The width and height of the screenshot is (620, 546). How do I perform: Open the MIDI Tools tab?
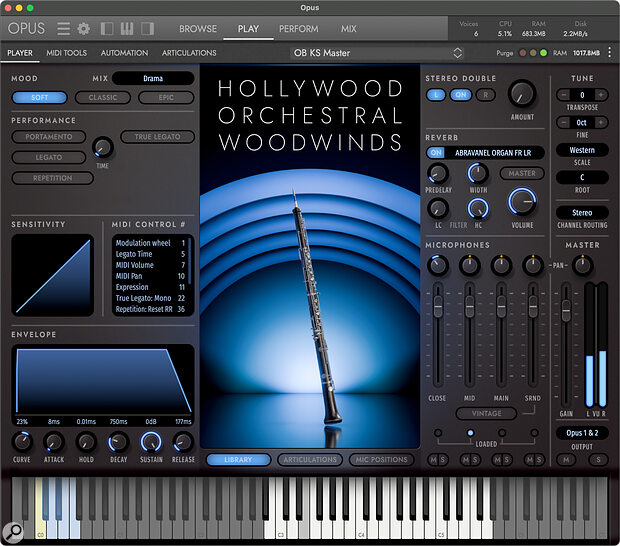[66, 53]
